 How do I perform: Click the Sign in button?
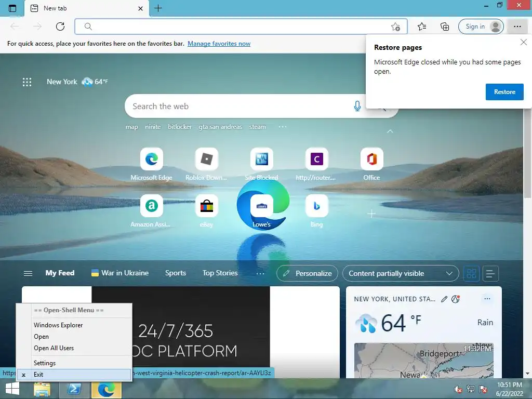481,26
